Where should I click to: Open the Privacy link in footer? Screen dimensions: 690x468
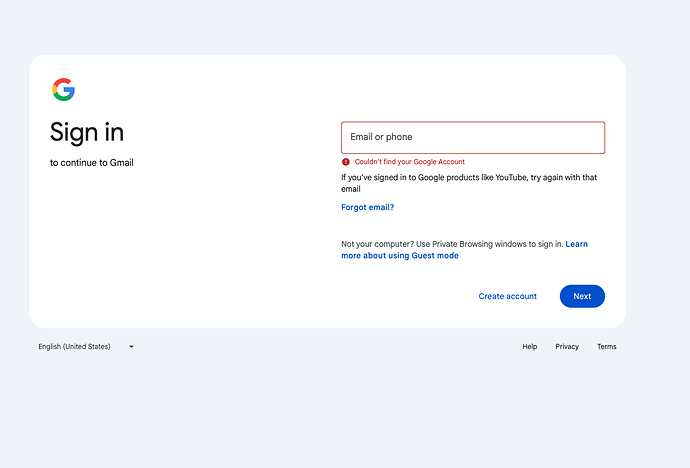point(567,347)
